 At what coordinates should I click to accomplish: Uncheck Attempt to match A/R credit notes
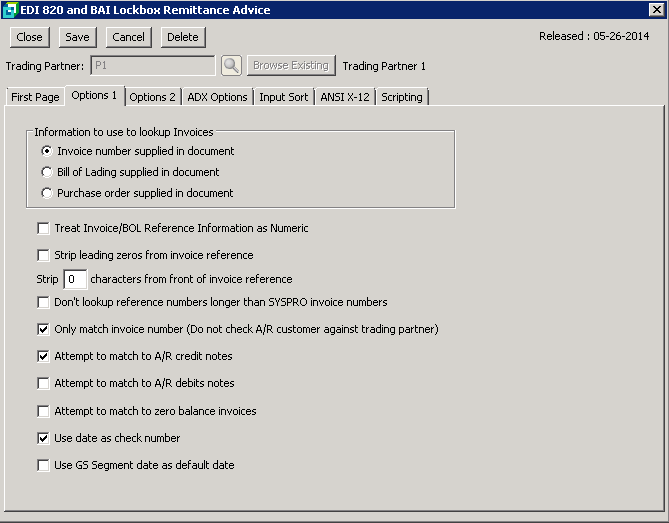click(x=43, y=356)
